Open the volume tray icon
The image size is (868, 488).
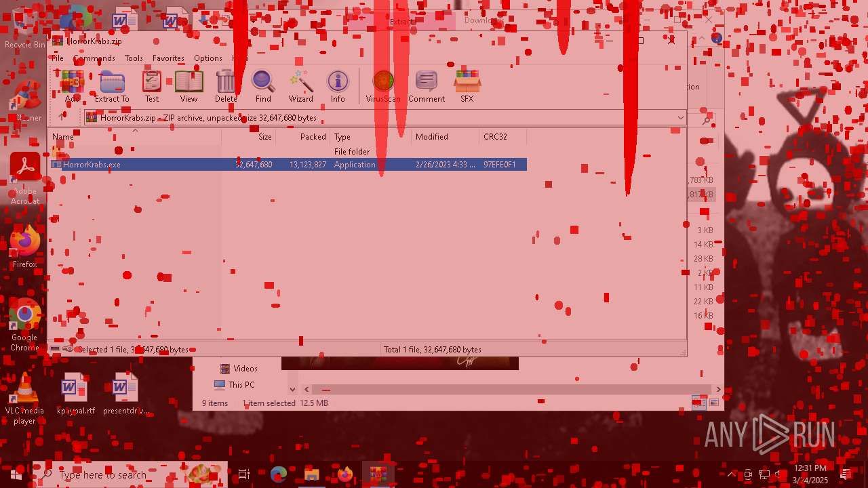click(781, 474)
